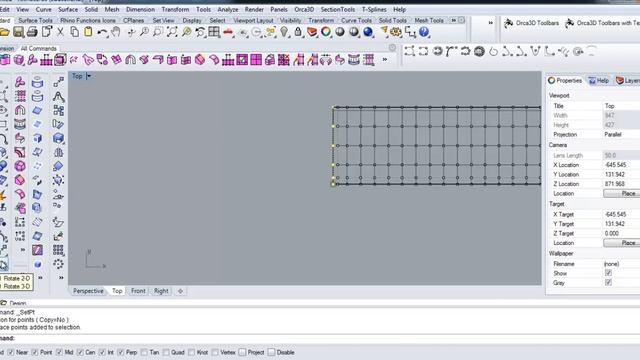This screenshot has width=640, height=360.
Task: Click the blue Help question-mark icon
Action: pos(424,32)
